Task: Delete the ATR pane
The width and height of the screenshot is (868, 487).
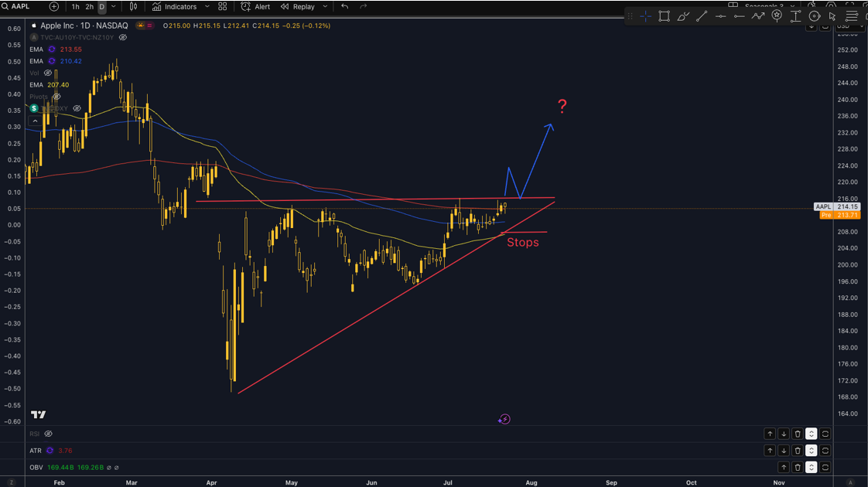Action: (798, 451)
